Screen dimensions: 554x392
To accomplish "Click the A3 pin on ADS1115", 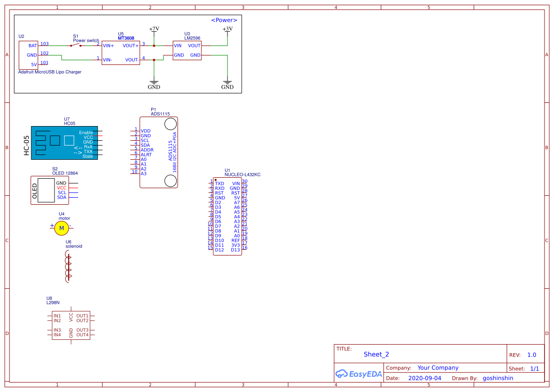I will [144, 173].
